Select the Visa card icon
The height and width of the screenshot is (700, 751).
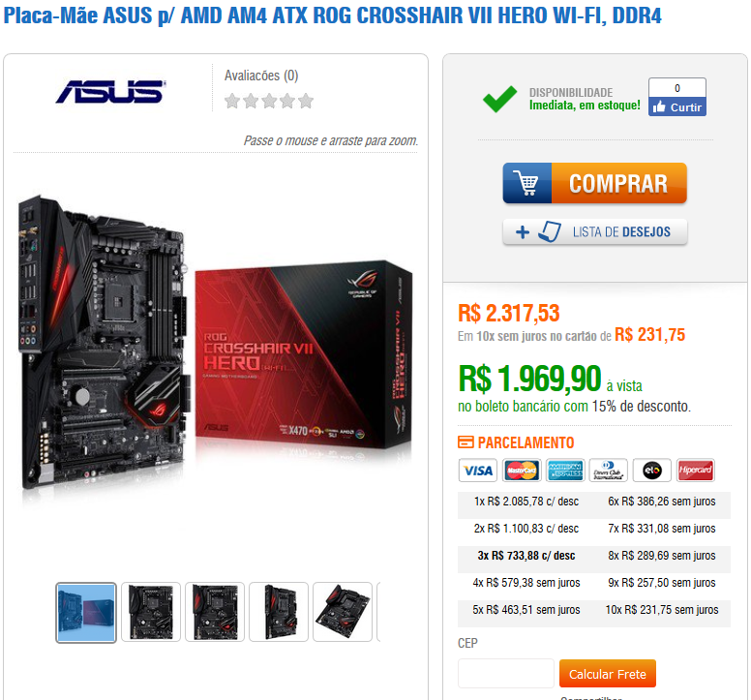[478, 471]
